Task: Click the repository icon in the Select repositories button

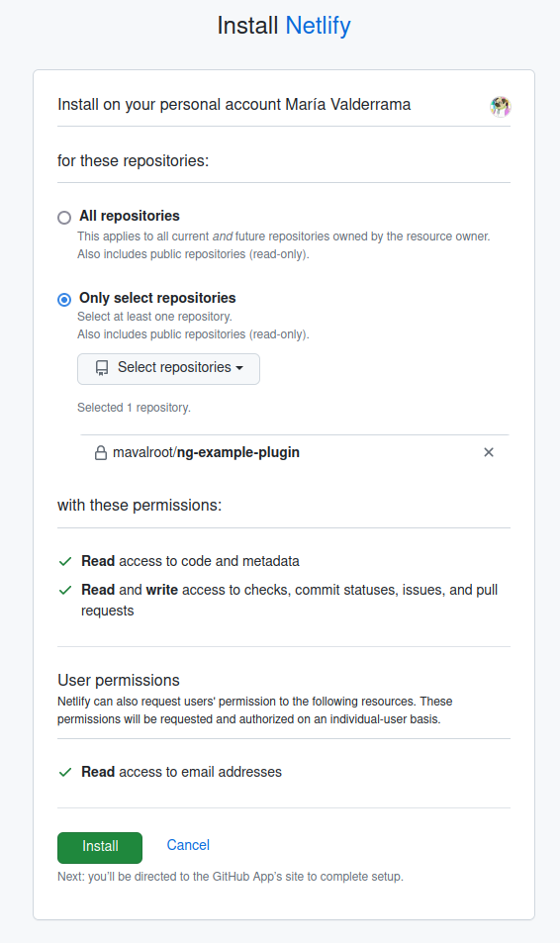Action: point(102,368)
